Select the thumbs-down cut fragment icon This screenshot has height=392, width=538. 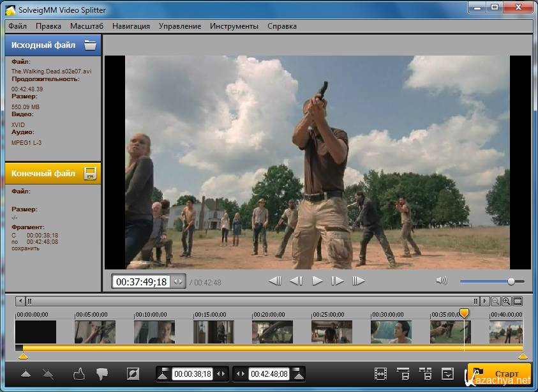[102, 374]
